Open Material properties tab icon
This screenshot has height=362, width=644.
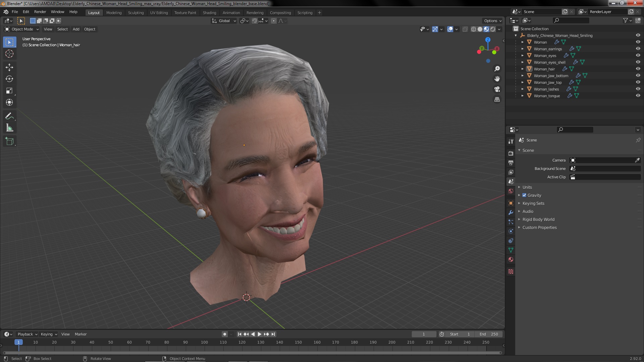click(511, 259)
